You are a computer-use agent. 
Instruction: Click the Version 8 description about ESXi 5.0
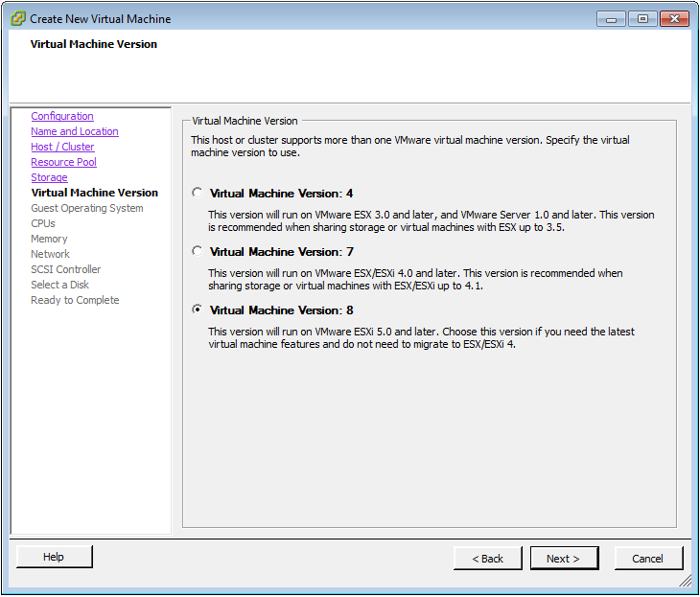(x=421, y=337)
